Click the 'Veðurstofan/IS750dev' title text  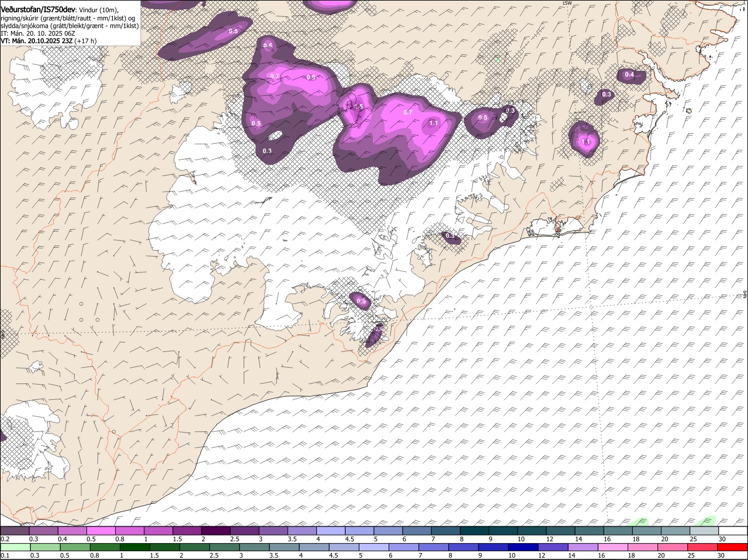tap(37, 9)
